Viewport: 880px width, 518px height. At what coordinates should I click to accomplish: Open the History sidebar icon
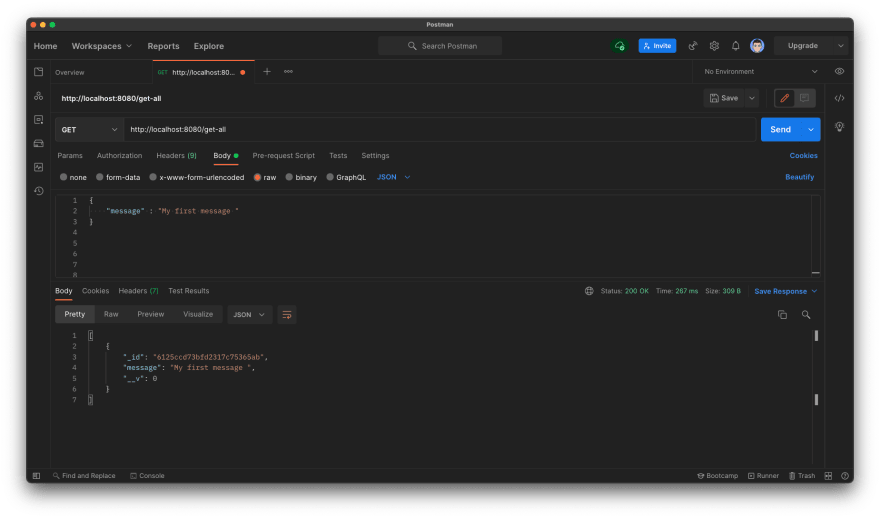(x=39, y=191)
